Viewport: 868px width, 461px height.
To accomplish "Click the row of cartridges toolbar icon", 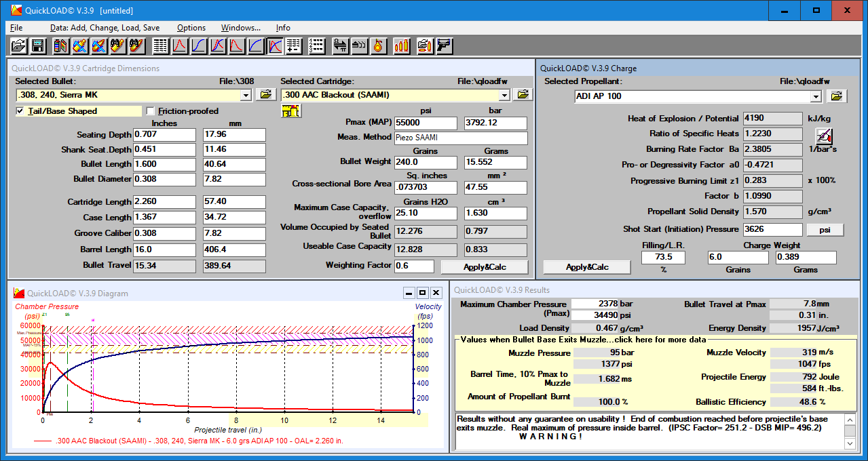I will coord(402,46).
